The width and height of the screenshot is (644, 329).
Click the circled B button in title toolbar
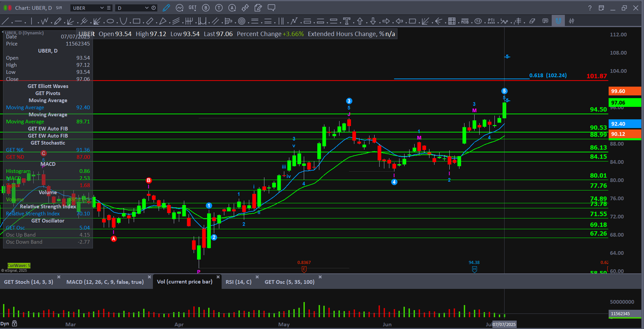tap(206, 8)
